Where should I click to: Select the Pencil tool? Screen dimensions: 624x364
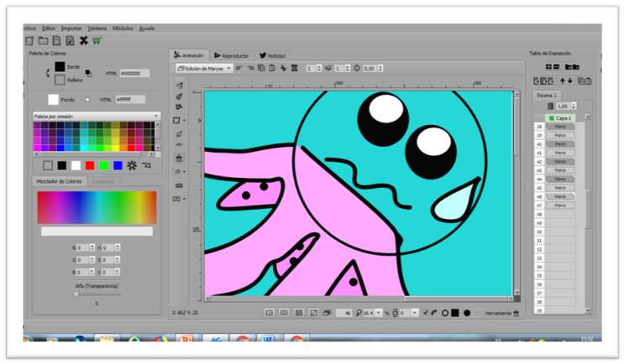coord(179,86)
